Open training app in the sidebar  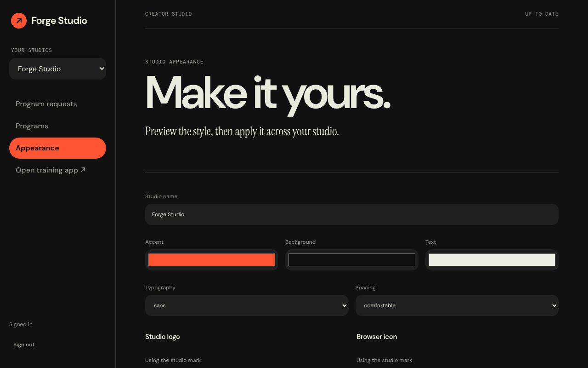(x=57, y=170)
